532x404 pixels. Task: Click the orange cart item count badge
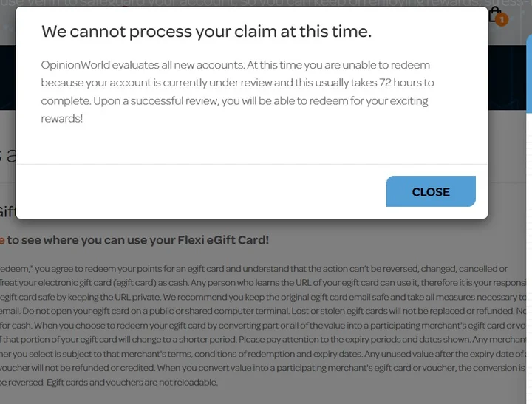pos(502,19)
